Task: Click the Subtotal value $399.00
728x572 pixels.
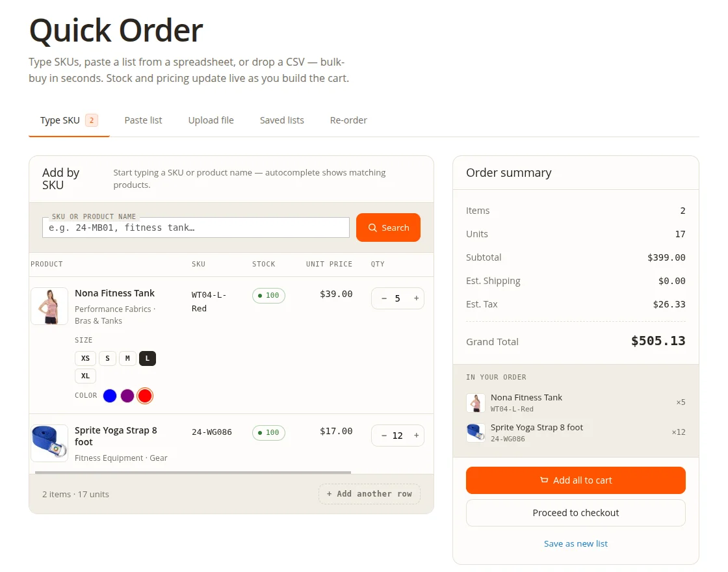Action: click(666, 257)
